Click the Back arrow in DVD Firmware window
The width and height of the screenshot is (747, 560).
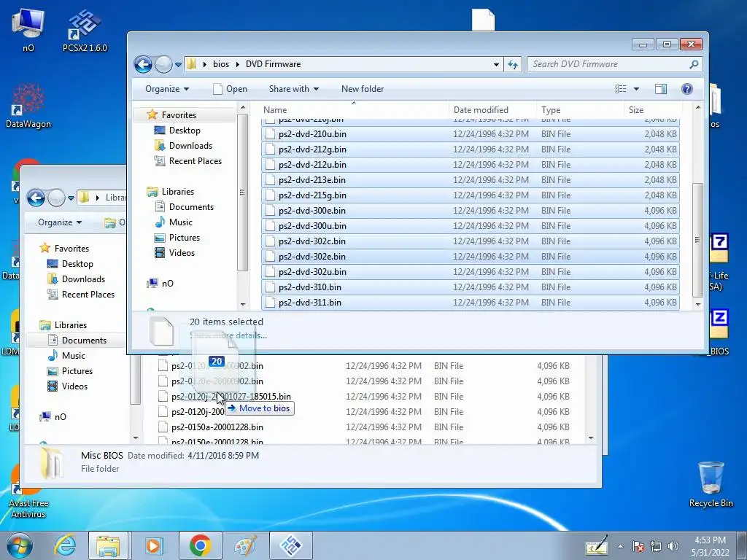(143, 64)
